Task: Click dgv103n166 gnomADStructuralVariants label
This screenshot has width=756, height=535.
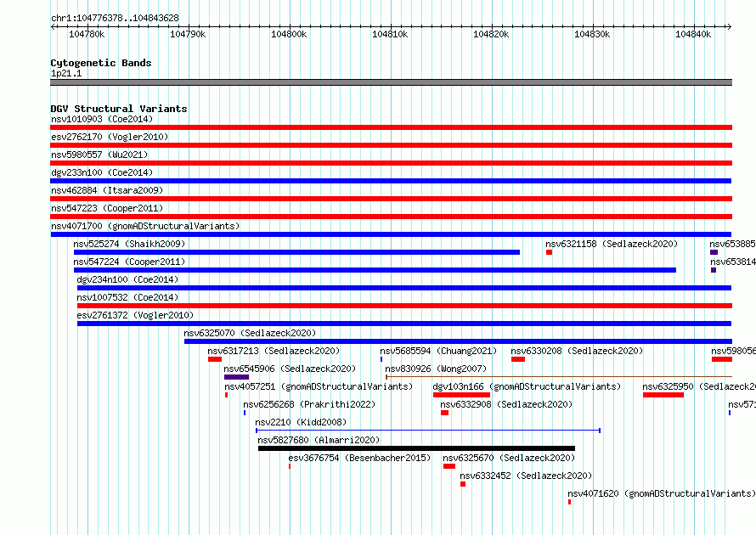Action: point(527,386)
